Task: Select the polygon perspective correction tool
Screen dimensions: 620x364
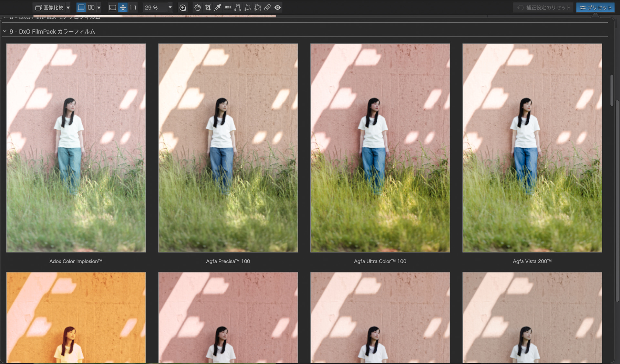Action: click(x=248, y=7)
